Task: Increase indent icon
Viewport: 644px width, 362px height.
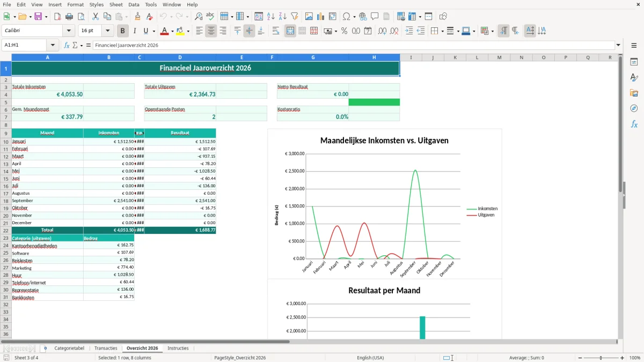Action: [409, 31]
